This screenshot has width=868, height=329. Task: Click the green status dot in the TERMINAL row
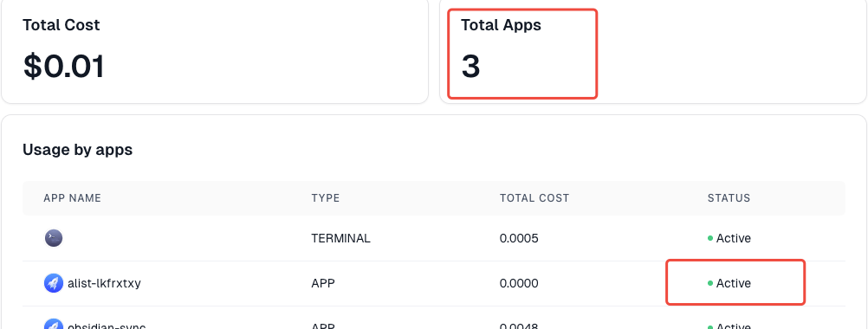710,238
